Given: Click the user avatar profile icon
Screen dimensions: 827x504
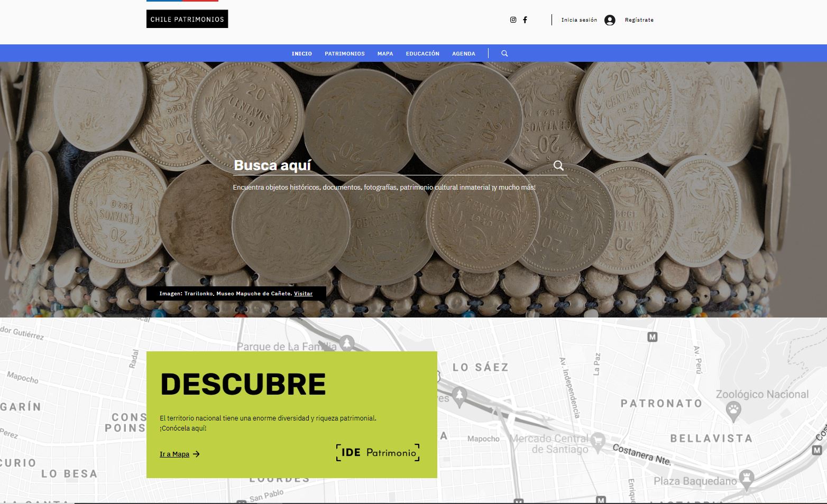Looking at the screenshot, I should click(610, 20).
